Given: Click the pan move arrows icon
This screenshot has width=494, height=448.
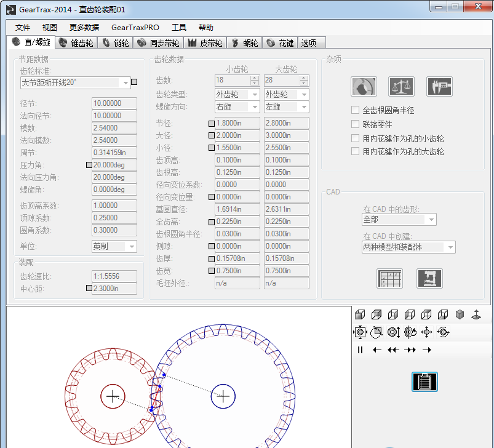Looking at the screenshot, I should [426, 332].
